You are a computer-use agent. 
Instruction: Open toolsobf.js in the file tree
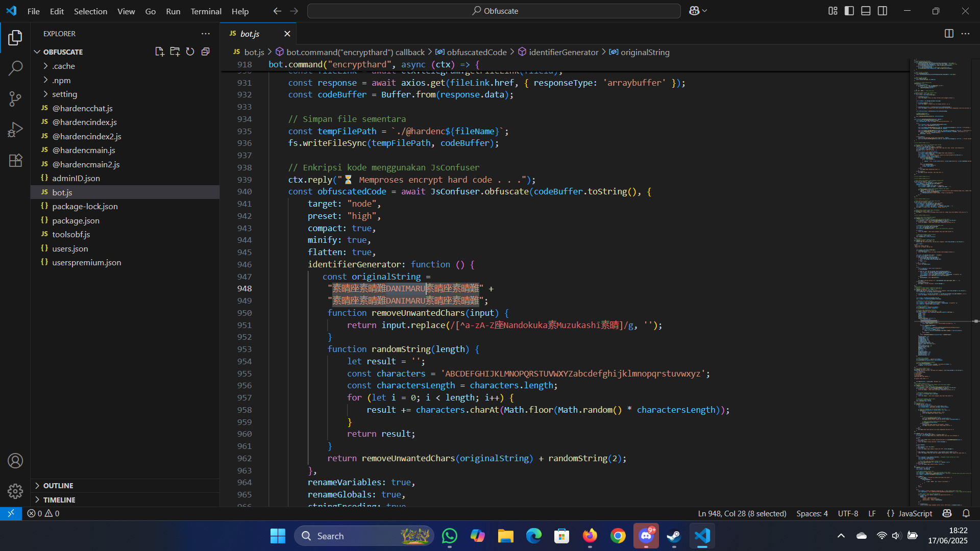71,234
